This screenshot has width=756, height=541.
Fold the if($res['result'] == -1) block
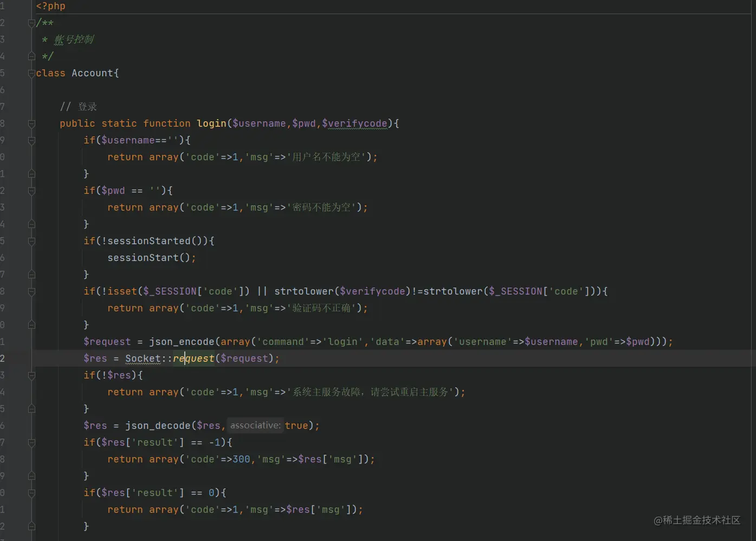point(31,442)
